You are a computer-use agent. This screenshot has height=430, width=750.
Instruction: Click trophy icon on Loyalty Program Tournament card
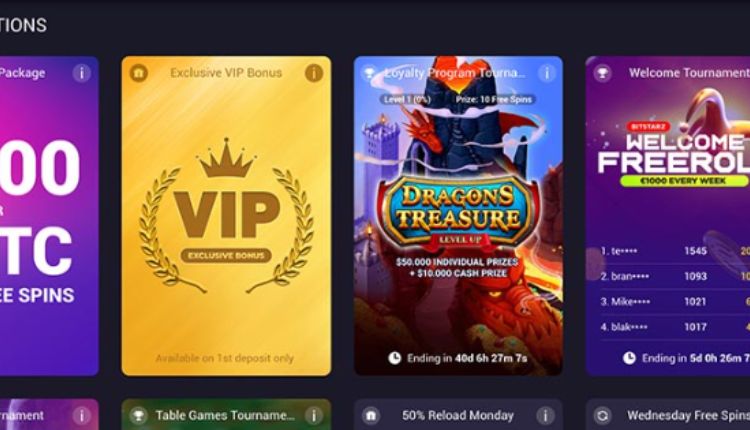[370, 73]
